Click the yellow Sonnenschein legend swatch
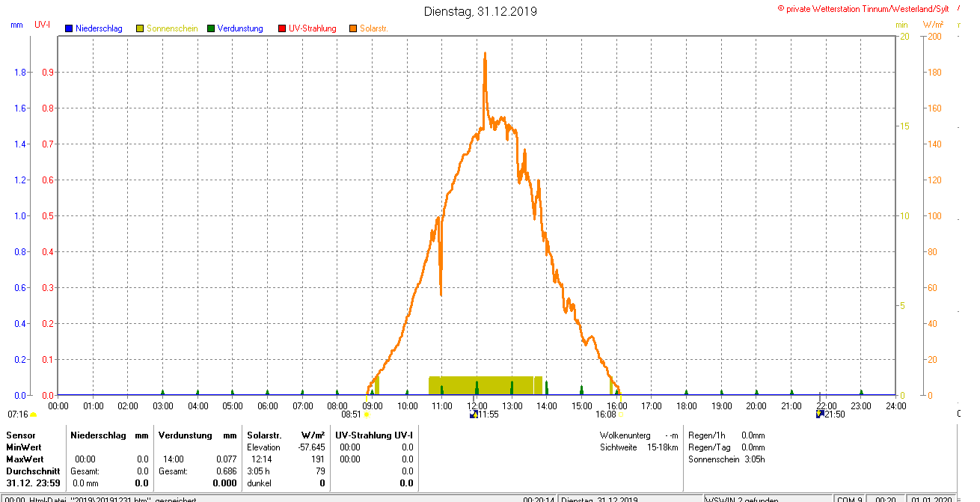Image resolution: width=980 pixels, height=502 pixels. pos(140,28)
